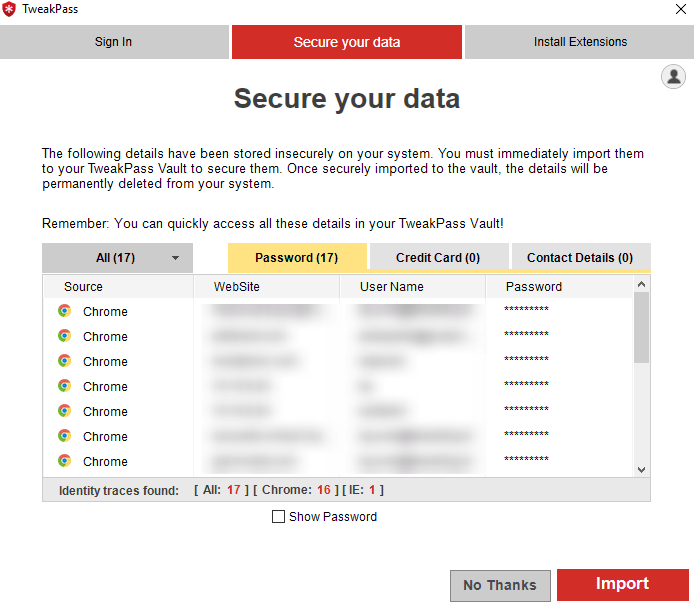Click the Chrome icon in the last visible row

click(64, 461)
